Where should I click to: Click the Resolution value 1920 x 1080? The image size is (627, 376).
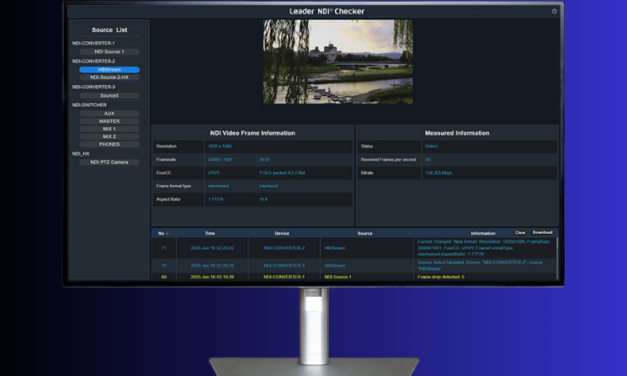point(220,146)
